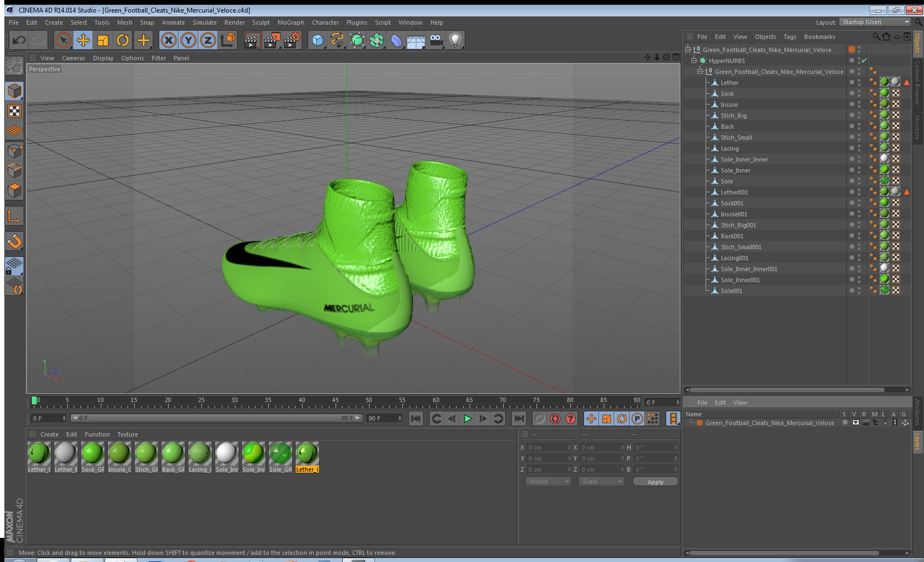924x562 pixels.
Task: Click the Apply coordinates button
Action: (x=655, y=482)
